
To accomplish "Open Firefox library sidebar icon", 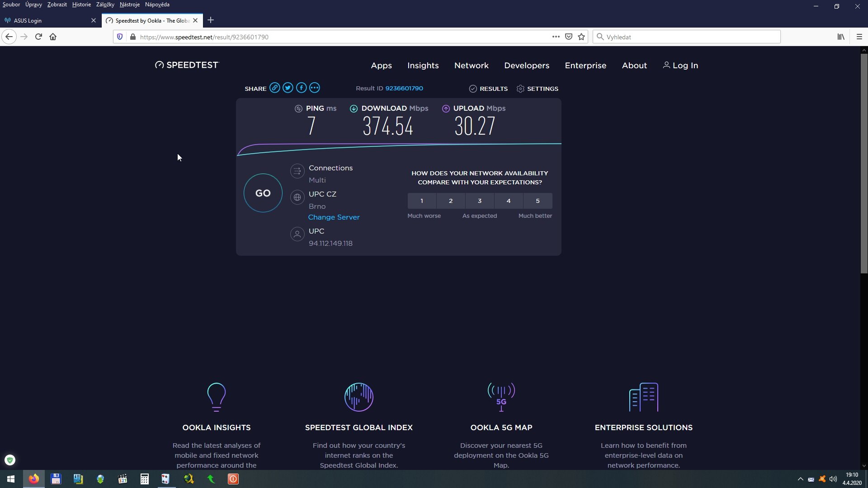I will pyautogui.click(x=841, y=37).
